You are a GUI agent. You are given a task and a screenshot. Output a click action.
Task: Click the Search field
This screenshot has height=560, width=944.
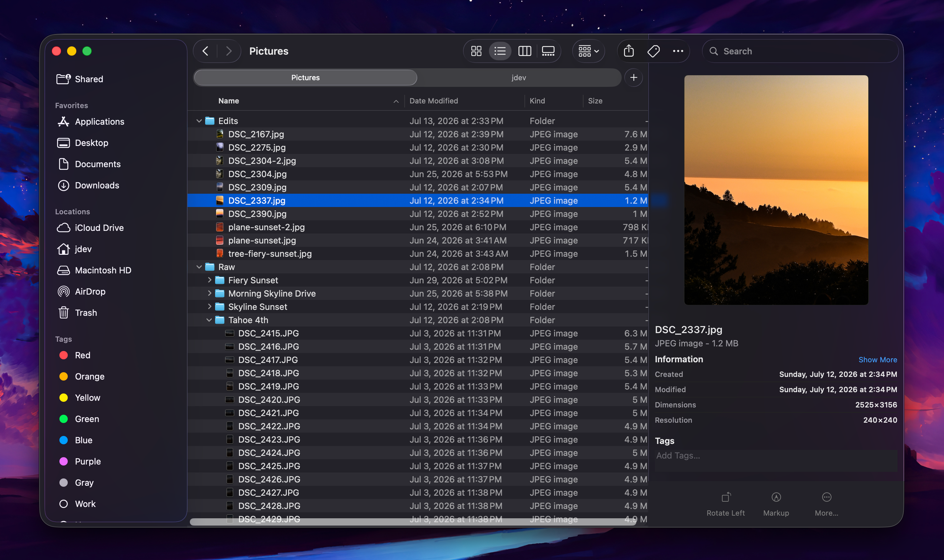click(800, 51)
